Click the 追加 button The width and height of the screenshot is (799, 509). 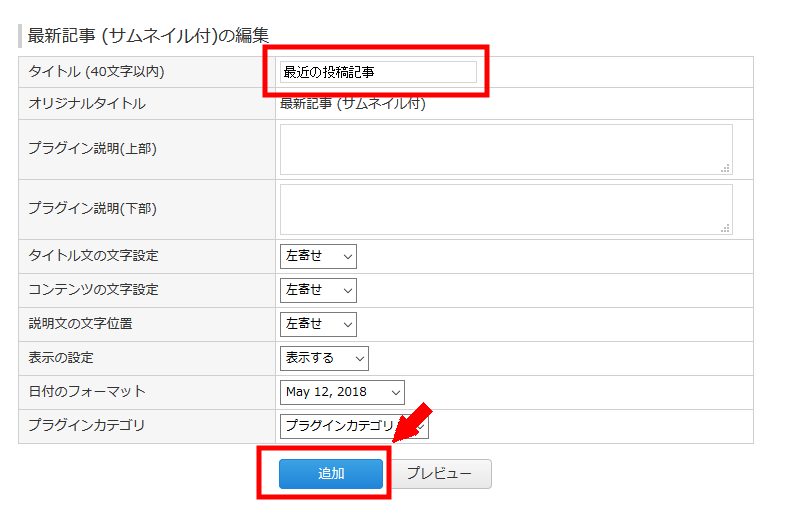331,473
